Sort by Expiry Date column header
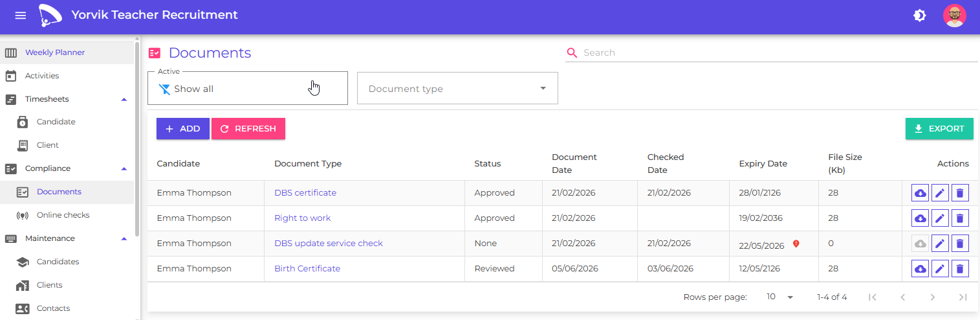 click(x=763, y=164)
